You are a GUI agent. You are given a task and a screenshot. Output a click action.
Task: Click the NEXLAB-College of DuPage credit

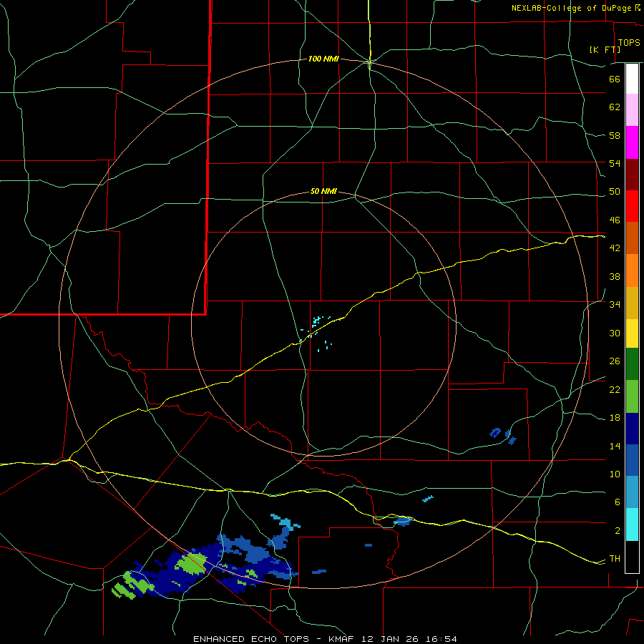pos(575,8)
